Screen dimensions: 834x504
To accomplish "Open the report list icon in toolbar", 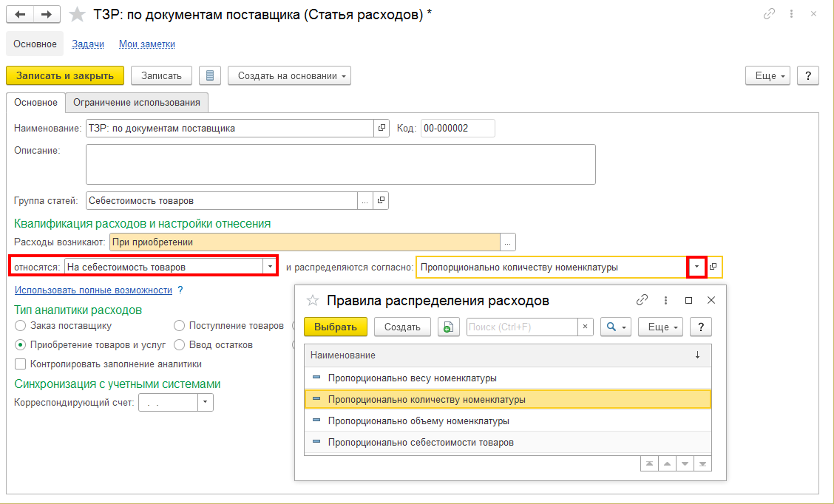I will pyautogui.click(x=210, y=75).
